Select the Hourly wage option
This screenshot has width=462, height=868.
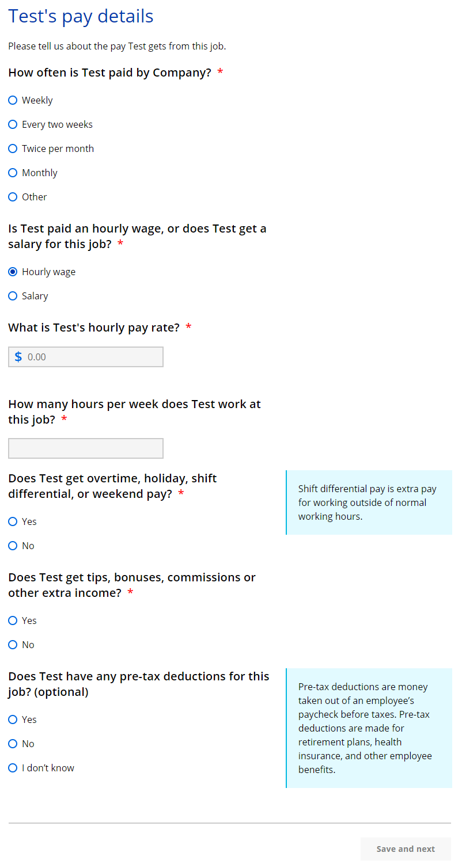click(x=13, y=272)
